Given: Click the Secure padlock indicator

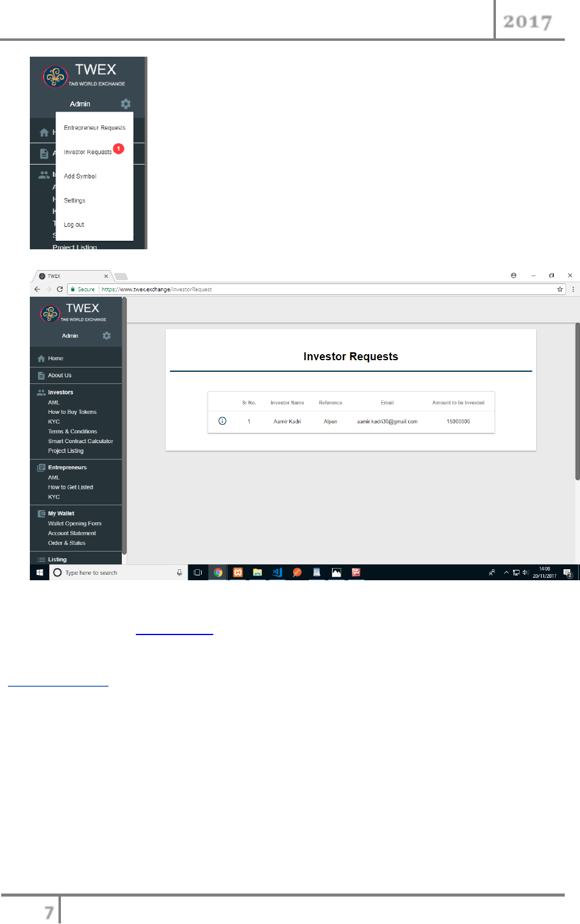Looking at the screenshot, I should pyautogui.click(x=83, y=290).
